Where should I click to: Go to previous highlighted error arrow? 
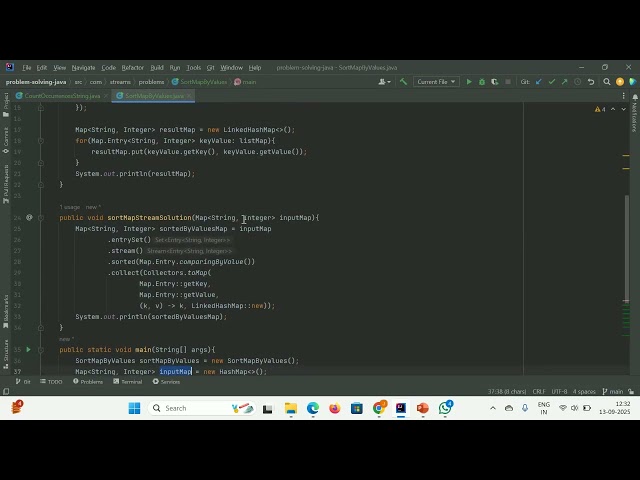[613, 109]
